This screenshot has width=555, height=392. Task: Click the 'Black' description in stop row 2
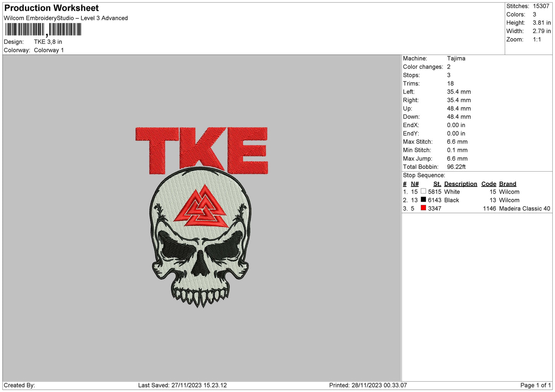point(451,200)
